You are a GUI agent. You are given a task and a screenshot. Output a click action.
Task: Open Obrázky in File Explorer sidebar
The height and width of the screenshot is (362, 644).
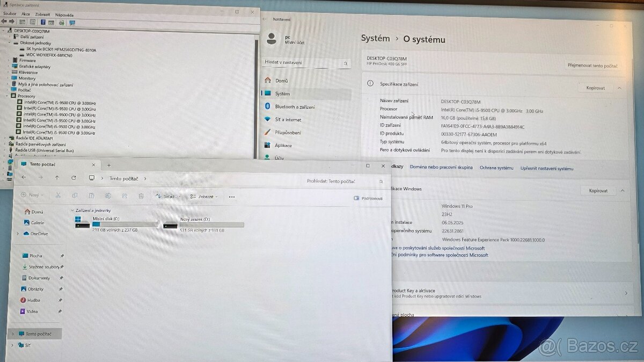[32, 289]
